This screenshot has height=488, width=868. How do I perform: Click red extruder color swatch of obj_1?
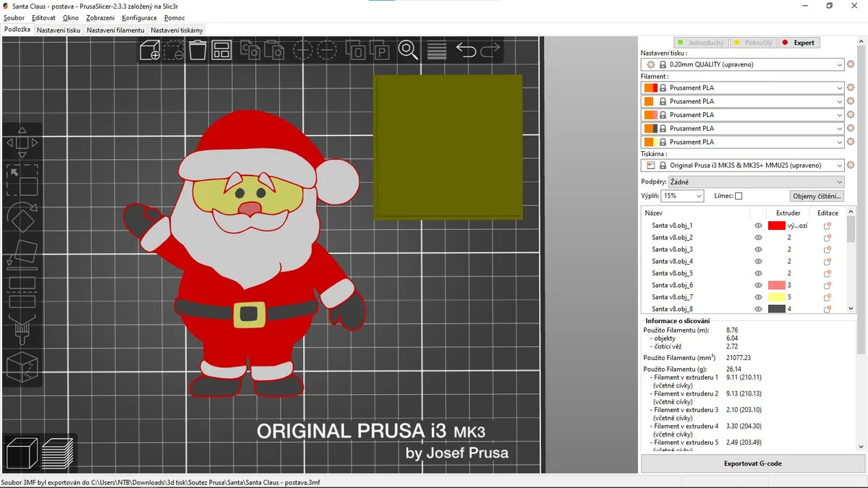coord(776,226)
